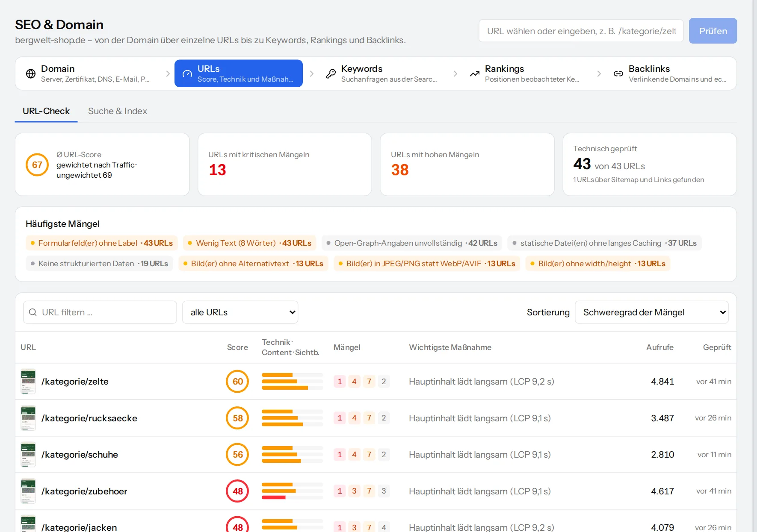The height and width of the screenshot is (532, 757).
Task: Click score circle 60 for /kategorie/zelte
Action: [238, 382]
